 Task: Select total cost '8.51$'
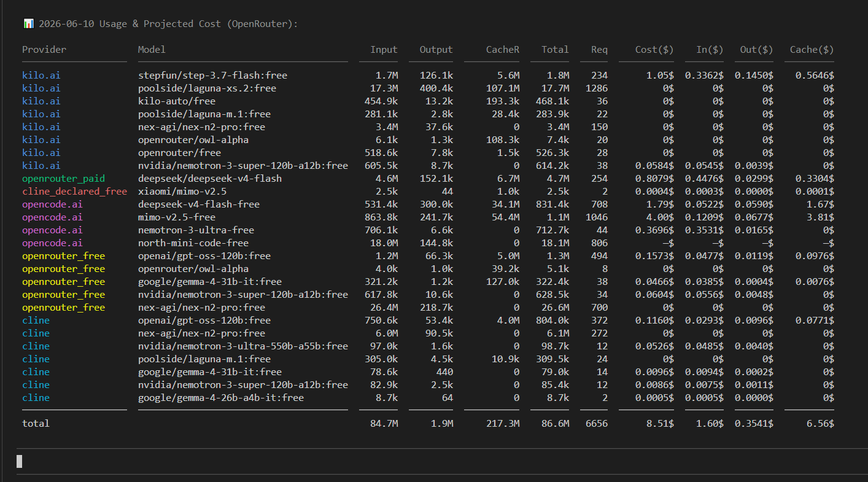[660, 424]
